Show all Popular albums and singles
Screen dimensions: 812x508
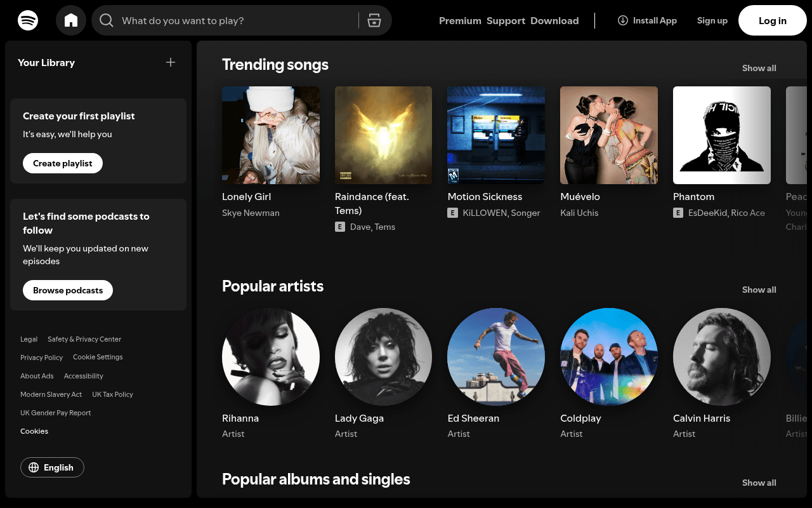[x=759, y=483]
